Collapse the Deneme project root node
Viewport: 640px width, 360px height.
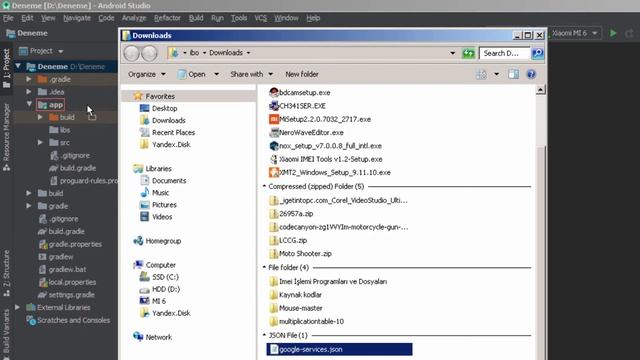tap(18, 66)
